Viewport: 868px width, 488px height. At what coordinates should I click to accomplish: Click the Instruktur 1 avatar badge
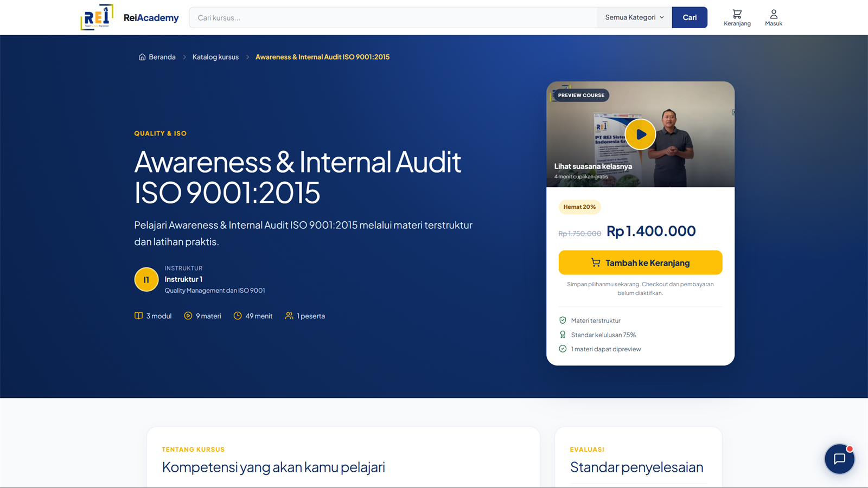[x=146, y=280]
